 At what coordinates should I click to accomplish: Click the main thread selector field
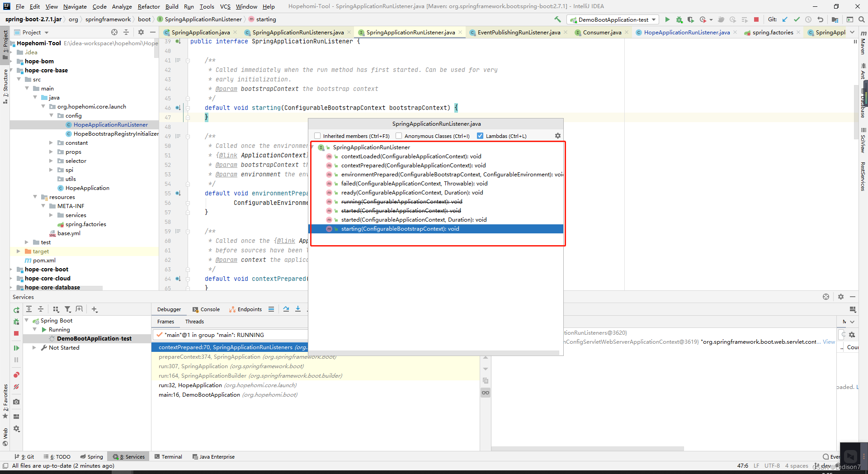[231, 335]
